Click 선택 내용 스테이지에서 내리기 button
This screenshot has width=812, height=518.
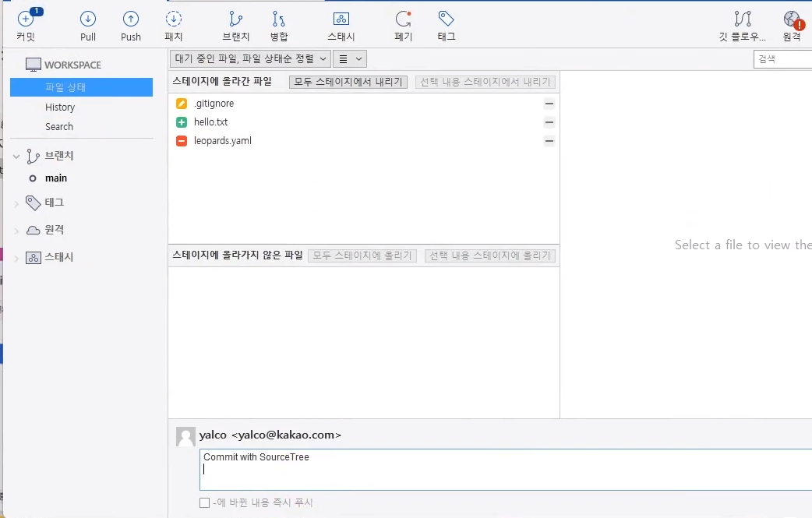coord(485,82)
